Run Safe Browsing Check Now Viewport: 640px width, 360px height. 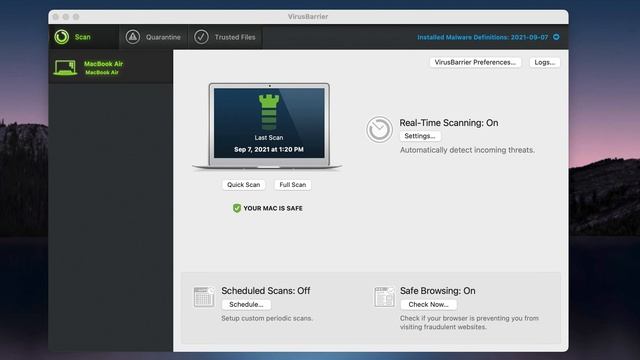tap(429, 304)
